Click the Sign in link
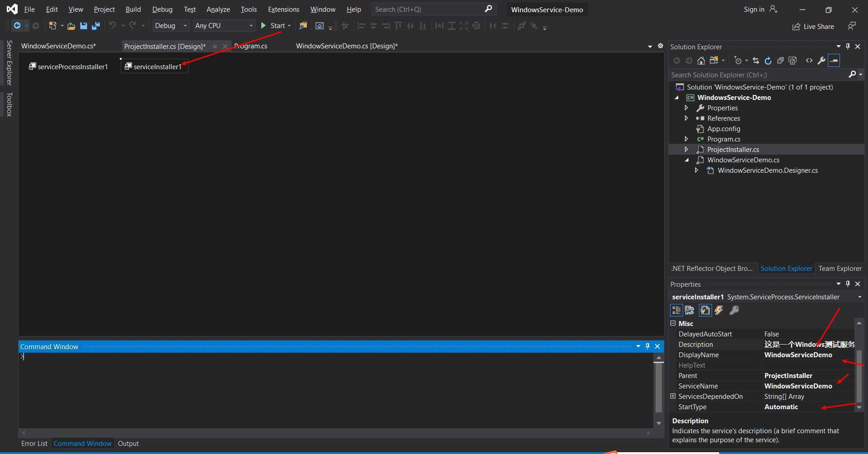Screen dimensions: 868x454 [x=754, y=9]
